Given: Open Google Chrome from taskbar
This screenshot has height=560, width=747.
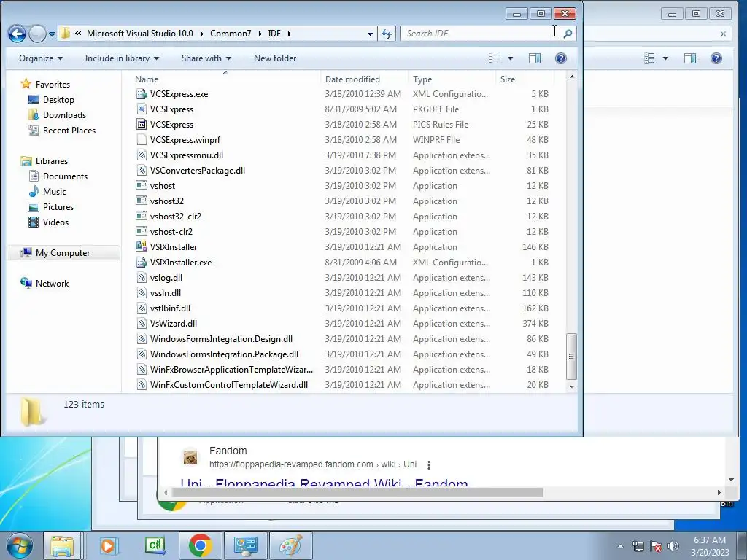Looking at the screenshot, I should tap(200, 545).
